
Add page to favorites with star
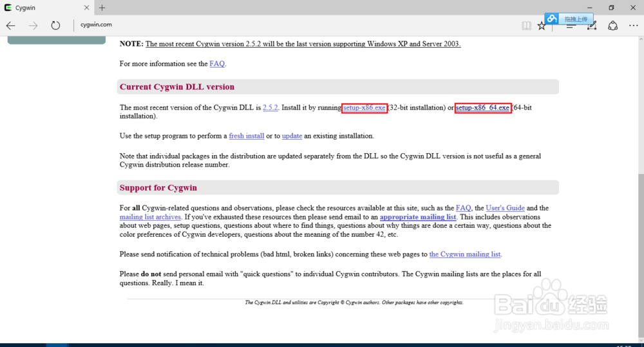point(542,26)
